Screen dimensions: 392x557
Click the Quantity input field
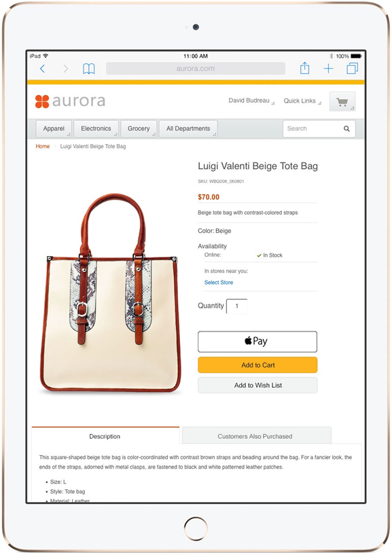[x=236, y=306]
